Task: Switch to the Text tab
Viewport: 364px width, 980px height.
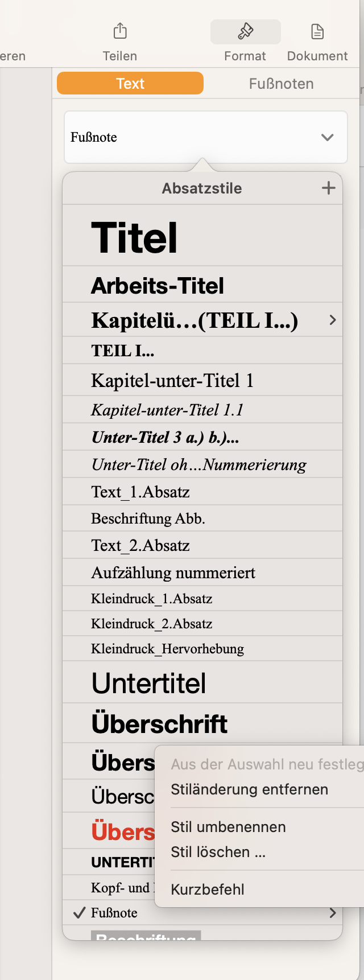Action: point(130,84)
